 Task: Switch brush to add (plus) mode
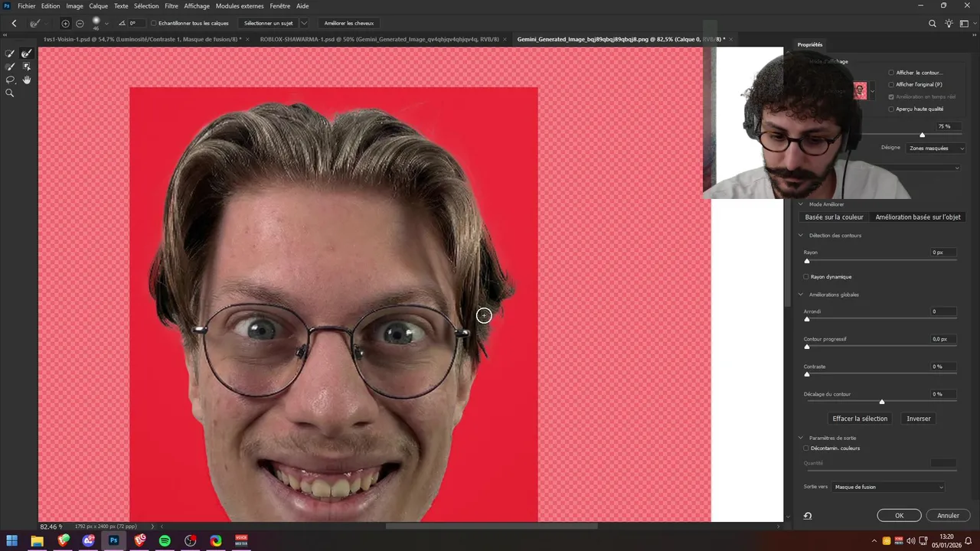[x=65, y=24]
